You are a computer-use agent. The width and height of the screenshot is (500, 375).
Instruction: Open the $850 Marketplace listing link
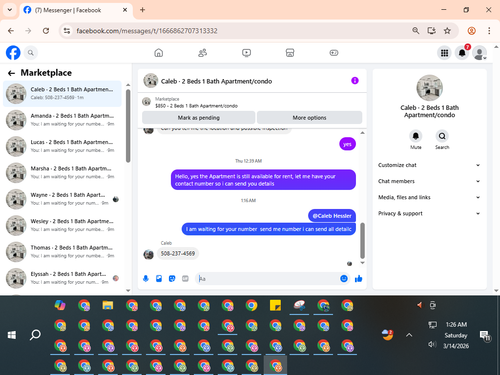[x=196, y=106]
